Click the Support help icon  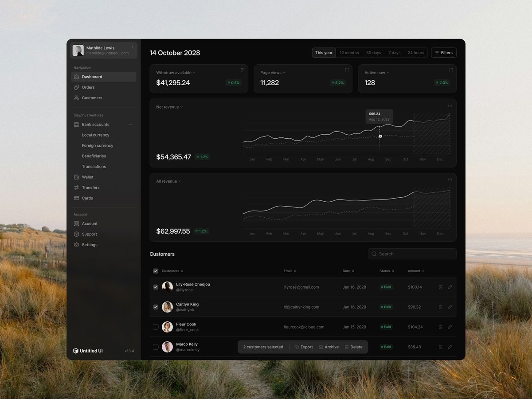[x=77, y=234]
